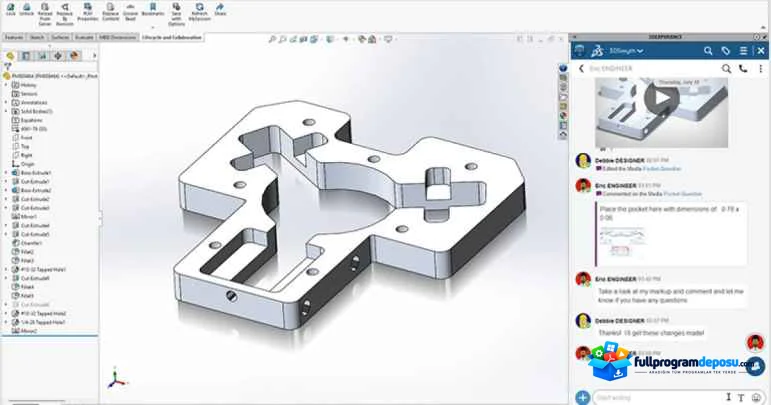Expand the Cut-Extrude1 feature
This screenshot has width=771, height=405.
coord(6,181)
